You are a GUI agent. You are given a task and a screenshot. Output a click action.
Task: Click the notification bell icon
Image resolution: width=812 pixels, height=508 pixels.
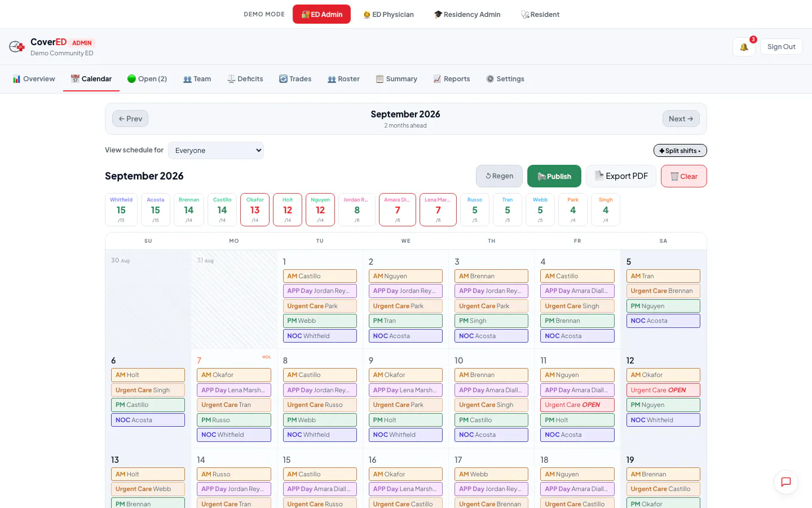[744, 47]
